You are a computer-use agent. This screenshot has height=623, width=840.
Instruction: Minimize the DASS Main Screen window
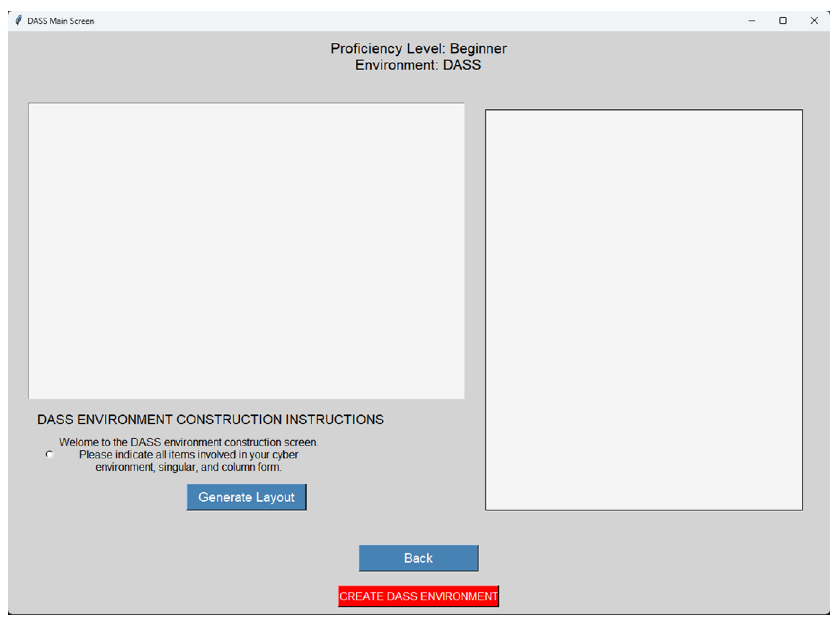click(752, 21)
